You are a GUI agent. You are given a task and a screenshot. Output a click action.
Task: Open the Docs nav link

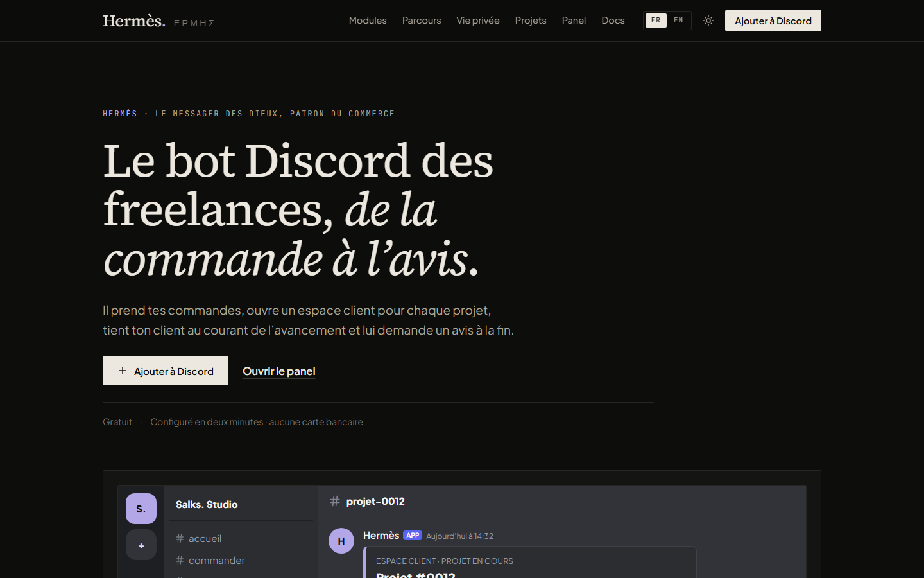click(613, 21)
